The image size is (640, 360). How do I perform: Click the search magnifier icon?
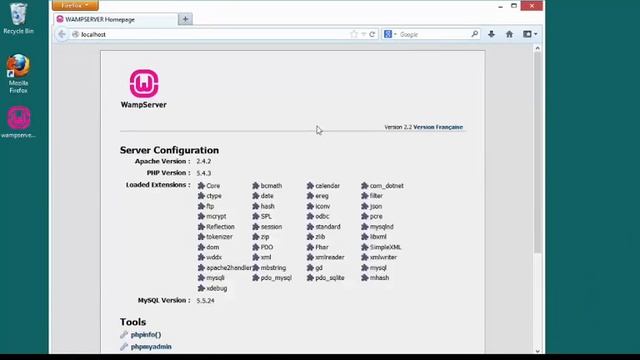click(x=474, y=34)
